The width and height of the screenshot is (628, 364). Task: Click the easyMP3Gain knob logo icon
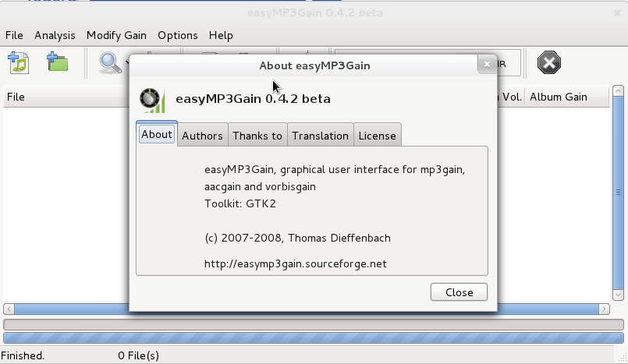pyautogui.click(x=152, y=100)
